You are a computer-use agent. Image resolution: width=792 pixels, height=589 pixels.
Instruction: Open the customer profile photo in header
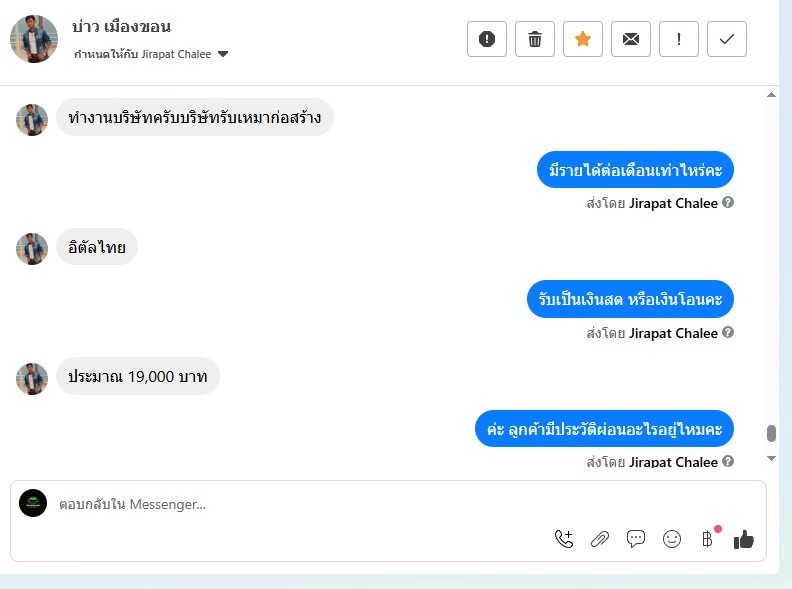34,39
